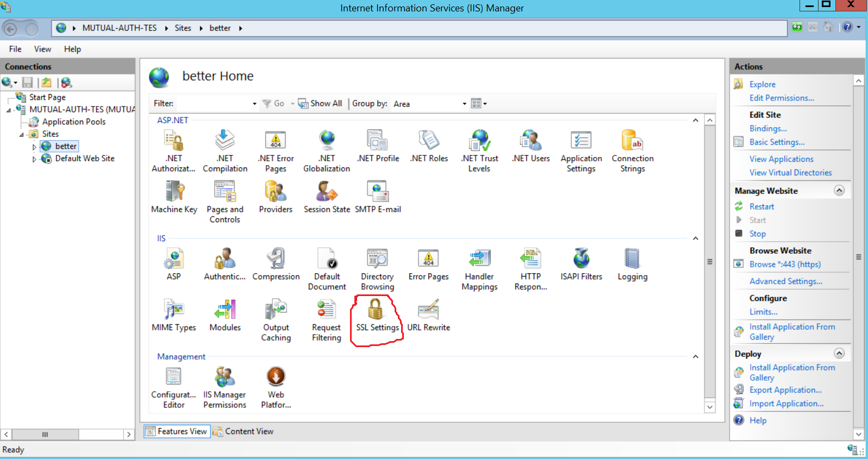Collapse the IIS group
This screenshot has height=459, width=868.
[x=696, y=238]
